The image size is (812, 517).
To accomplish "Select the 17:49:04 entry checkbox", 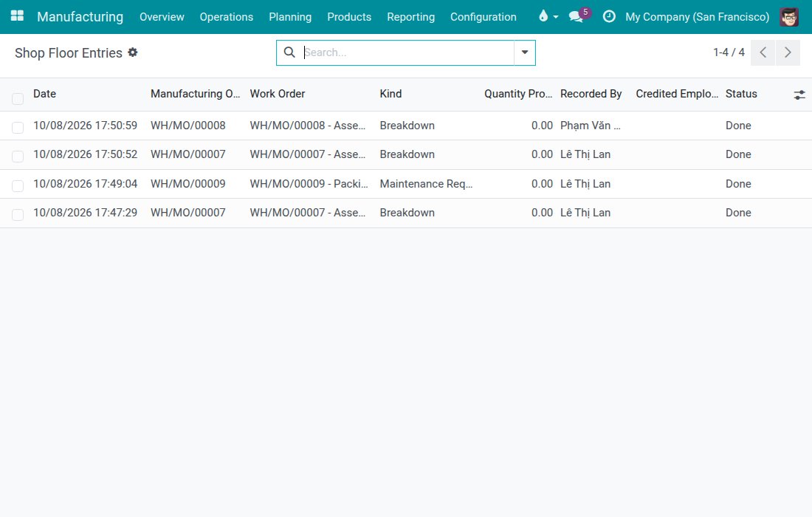I will pos(18,185).
